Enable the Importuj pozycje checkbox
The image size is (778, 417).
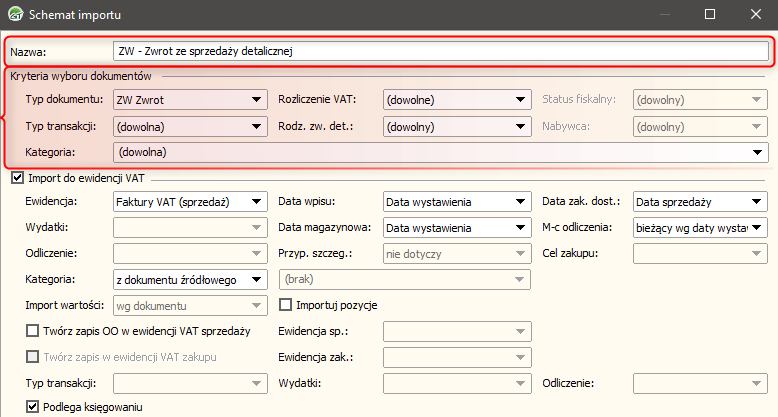286,304
